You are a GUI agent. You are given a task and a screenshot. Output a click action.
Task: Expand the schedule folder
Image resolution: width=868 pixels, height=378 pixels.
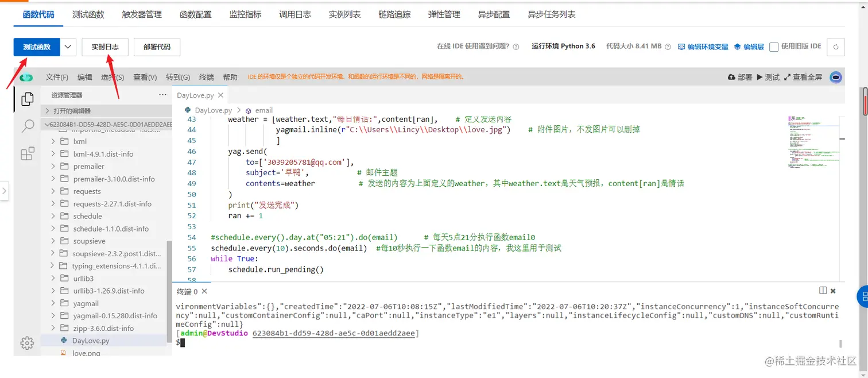tap(87, 216)
